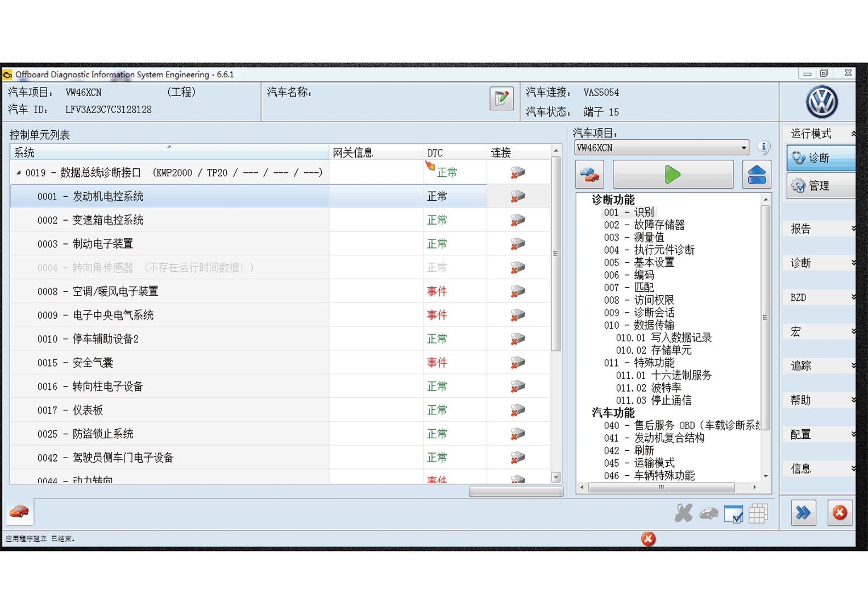868x614 pixels.
Task: Click connection icon for 0001 发动机电控系统
Action: pos(518,197)
